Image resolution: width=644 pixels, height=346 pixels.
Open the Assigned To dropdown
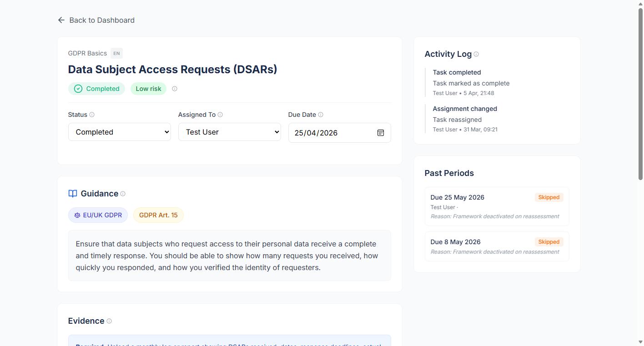(x=229, y=132)
